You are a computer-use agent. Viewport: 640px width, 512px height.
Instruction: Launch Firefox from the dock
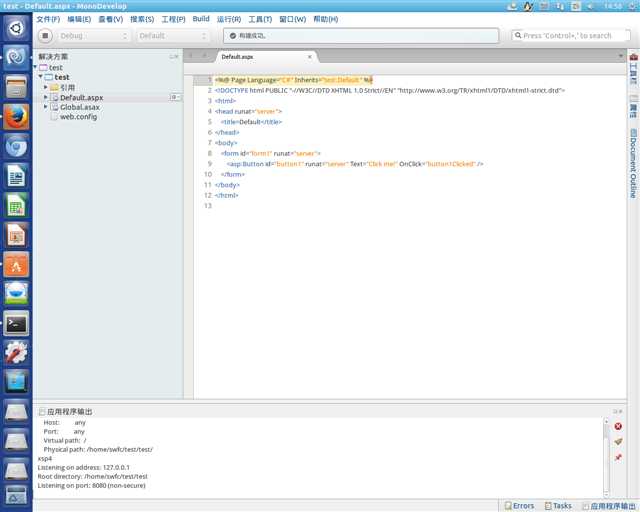(16, 116)
